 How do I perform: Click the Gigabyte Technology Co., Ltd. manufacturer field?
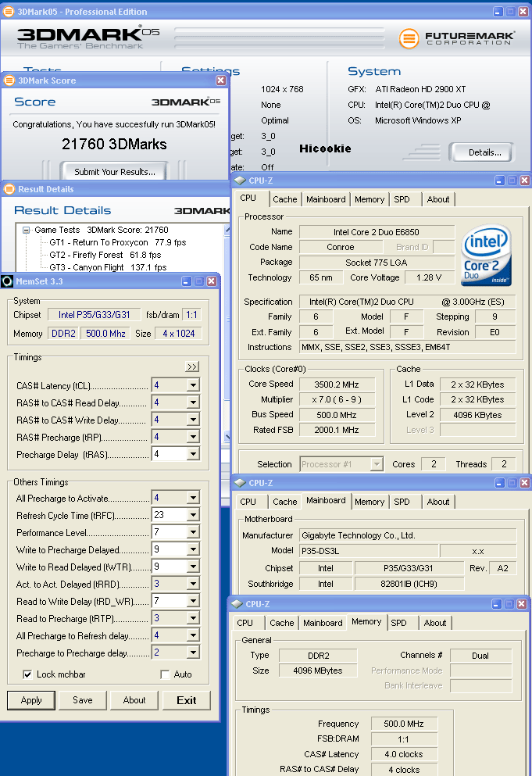point(408,535)
